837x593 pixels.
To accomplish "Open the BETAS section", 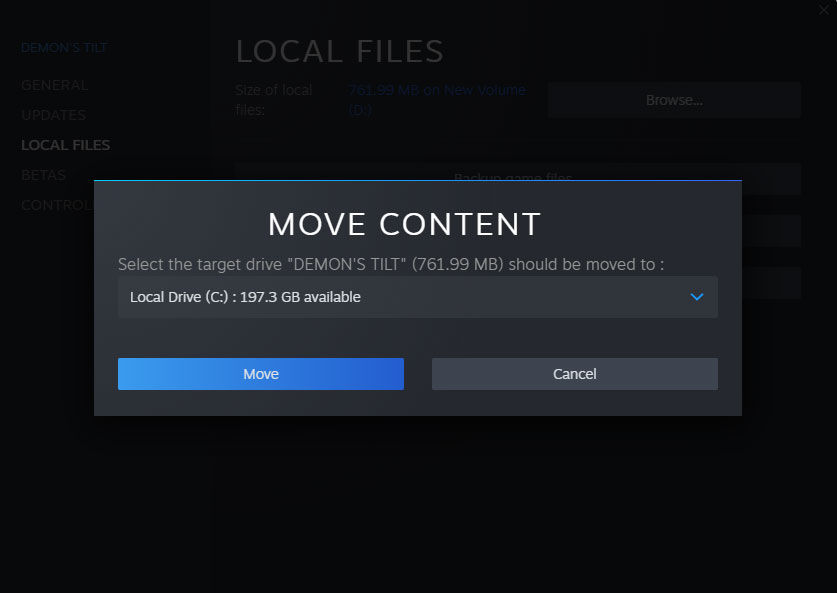I will click(43, 175).
